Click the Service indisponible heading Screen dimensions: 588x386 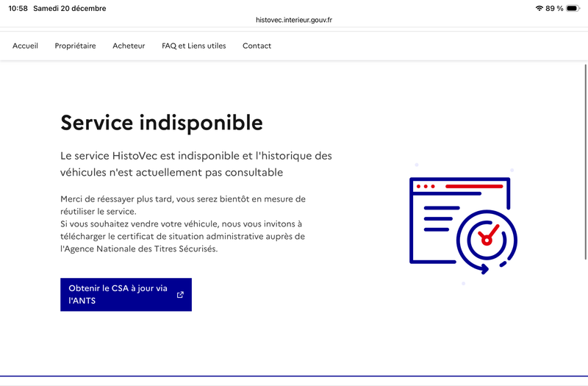[x=161, y=123]
